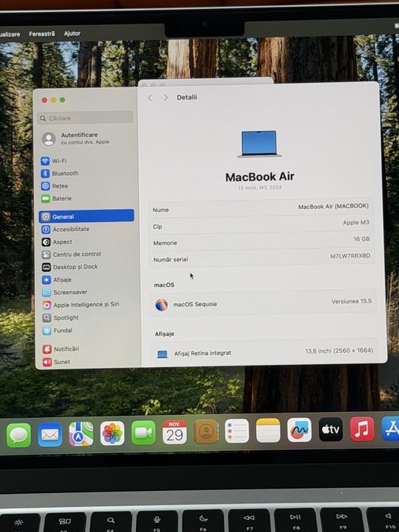Click the 16 GB memory value
Image resolution: width=399 pixels, height=532 pixels.
tap(361, 239)
